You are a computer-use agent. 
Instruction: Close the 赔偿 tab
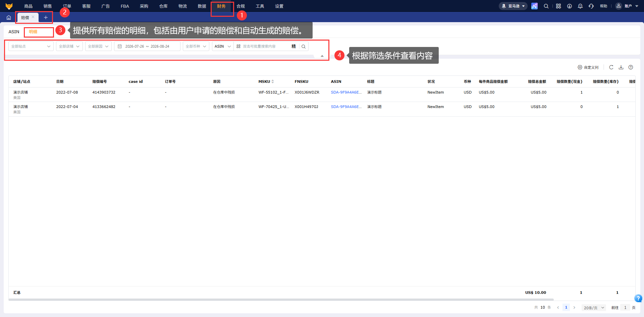[x=33, y=17]
